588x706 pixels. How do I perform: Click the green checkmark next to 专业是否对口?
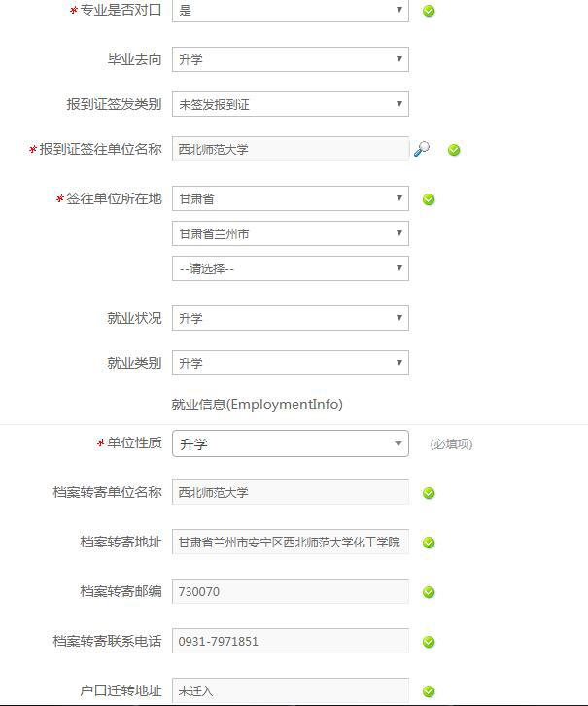point(429,11)
